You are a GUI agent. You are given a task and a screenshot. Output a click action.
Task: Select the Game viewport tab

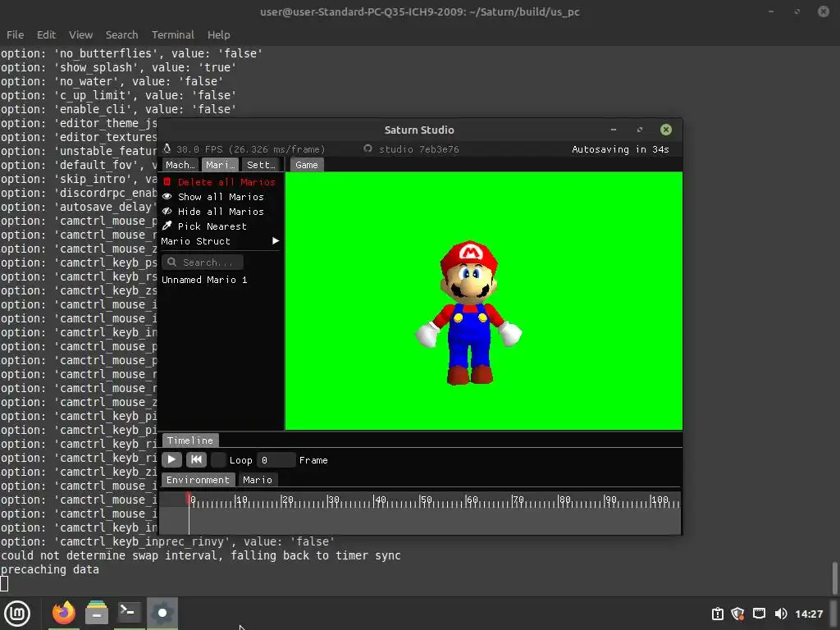click(x=307, y=165)
